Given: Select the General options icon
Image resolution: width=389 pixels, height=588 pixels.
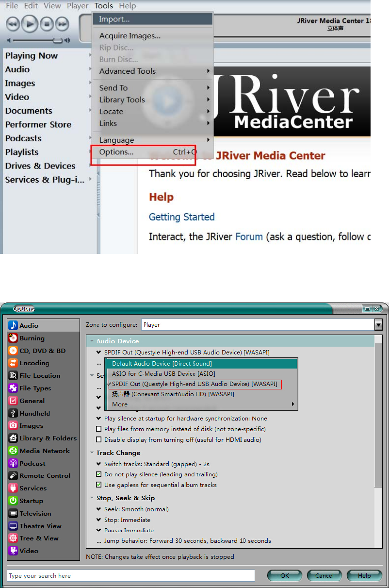Looking at the screenshot, I should [13, 401].
